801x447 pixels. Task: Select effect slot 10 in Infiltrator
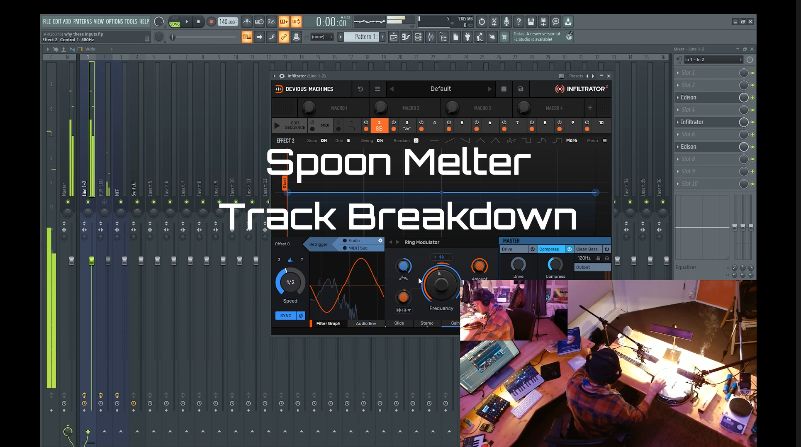point(601,125)
